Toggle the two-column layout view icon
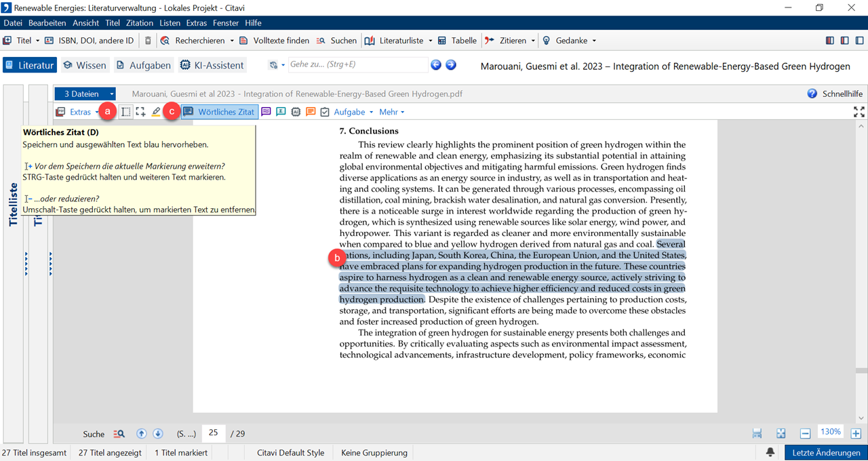This screenshot has width=868, height=461. coord(844,41)
